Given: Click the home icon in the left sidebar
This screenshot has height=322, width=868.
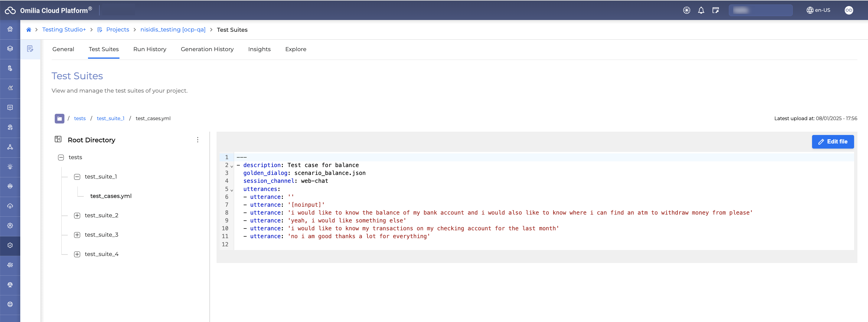Looking at the screenshot, I should pyautogui.click(x=10, y=29).
